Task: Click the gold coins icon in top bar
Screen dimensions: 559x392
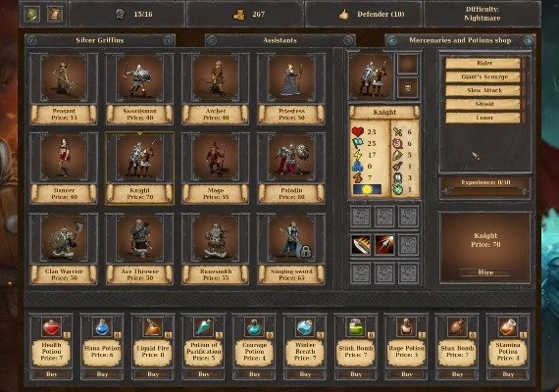Action: tap(238, 15)
